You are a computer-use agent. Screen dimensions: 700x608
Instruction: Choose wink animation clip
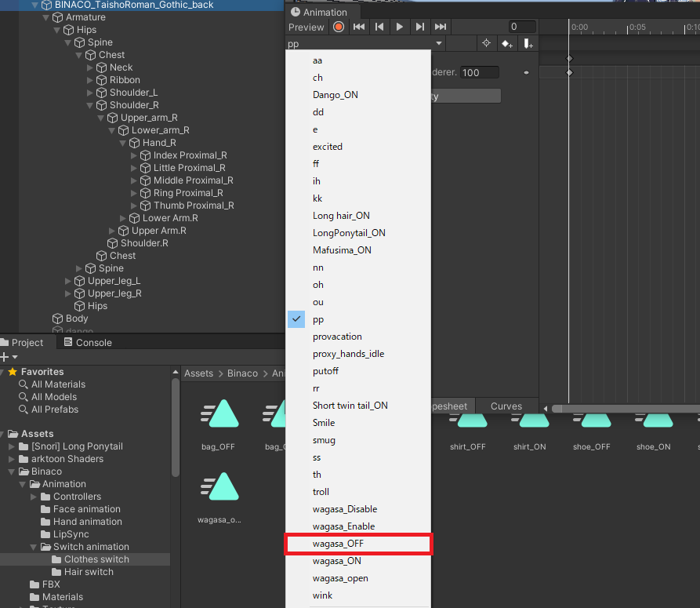pos(358,595)
